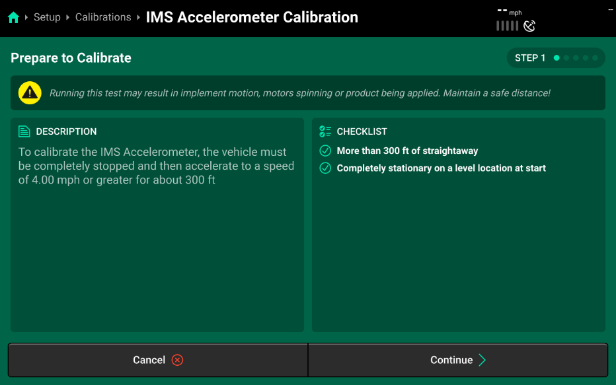Click the IMS Accelerometer Calibration title
616x385 pixels.
coord(252,17)
